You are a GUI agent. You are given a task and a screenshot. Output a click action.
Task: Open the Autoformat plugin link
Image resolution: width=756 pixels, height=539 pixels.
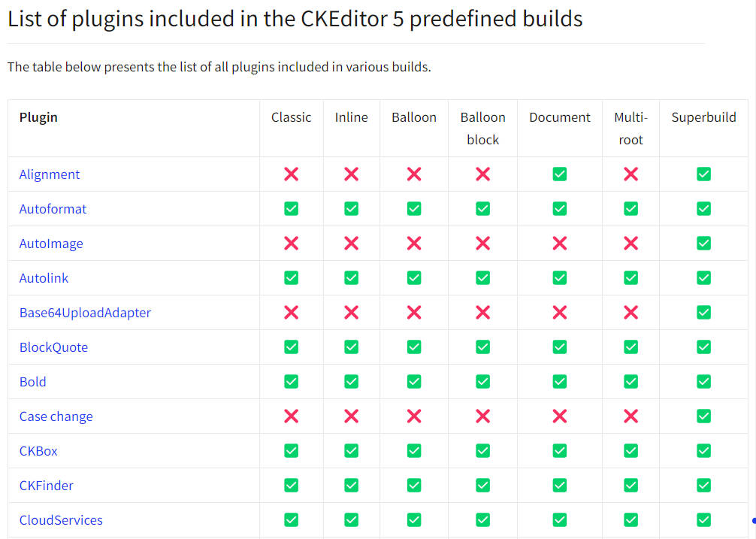(x=53, y=209)
